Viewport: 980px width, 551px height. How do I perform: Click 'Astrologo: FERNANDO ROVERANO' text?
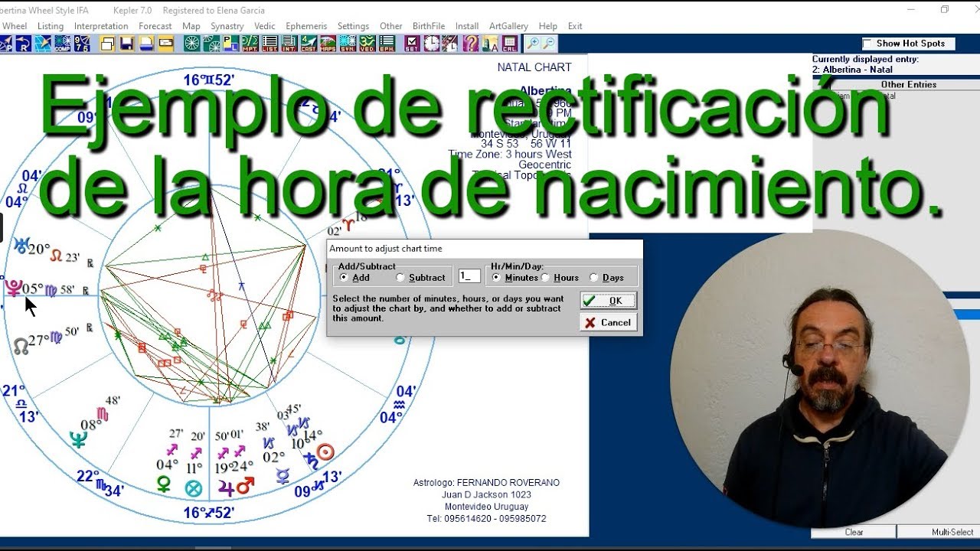[486, 483]
